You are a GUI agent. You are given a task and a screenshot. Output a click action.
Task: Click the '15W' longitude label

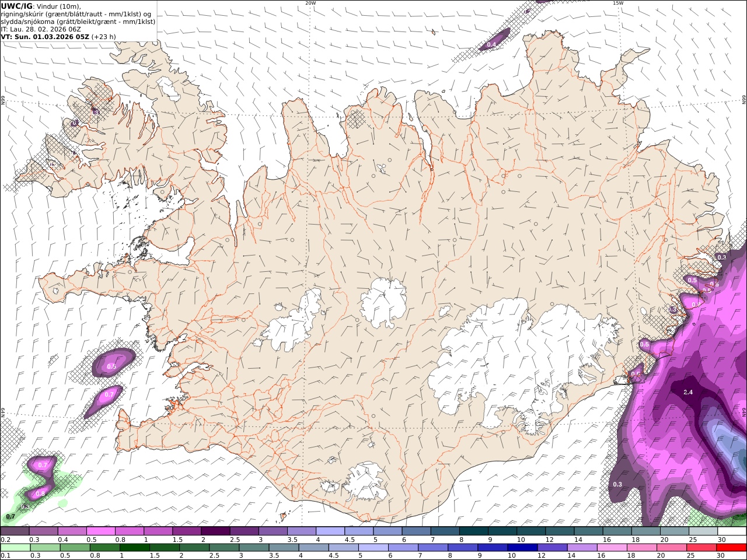pyautogui.click(x=618, y=3)
